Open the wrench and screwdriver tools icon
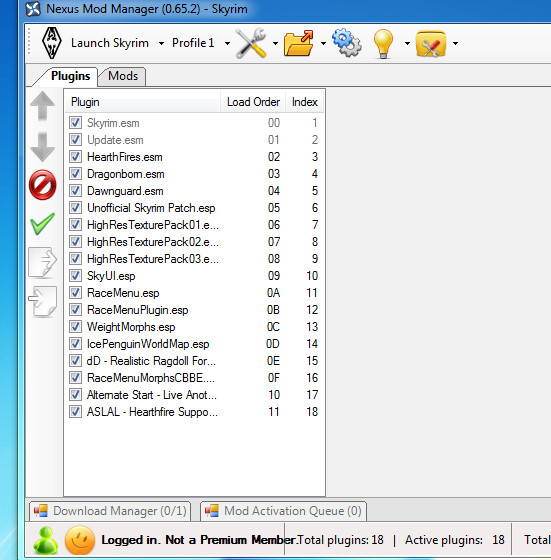 251,43
